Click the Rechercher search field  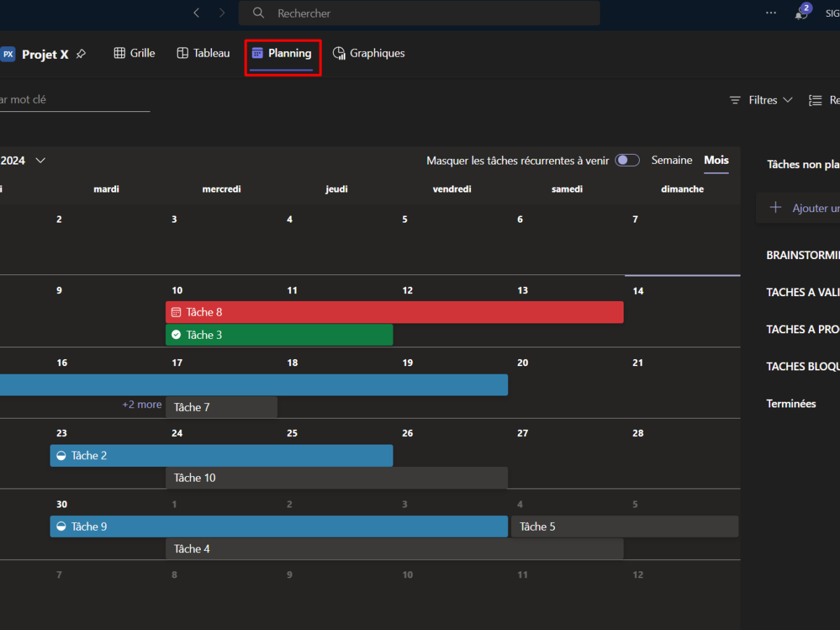click(x=420, y=13)
